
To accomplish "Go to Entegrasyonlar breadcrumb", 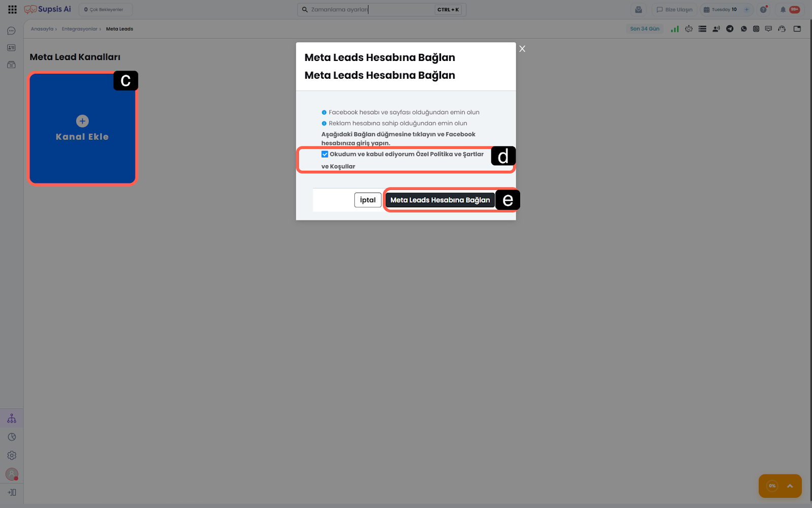I will coord(80,29).
